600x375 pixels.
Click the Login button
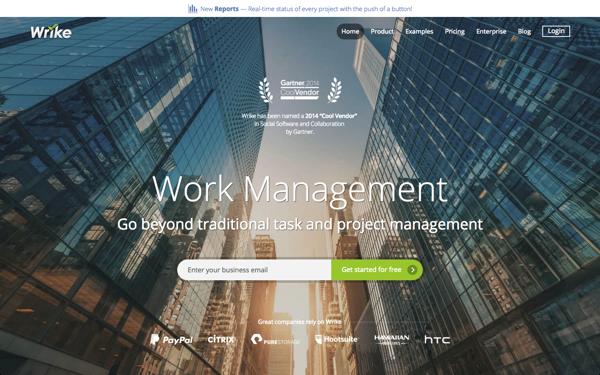tap(556, 31)
